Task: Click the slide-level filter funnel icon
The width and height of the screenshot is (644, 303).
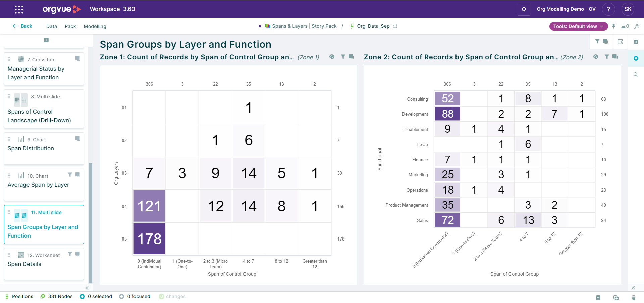Action: (x=597, y=41)
